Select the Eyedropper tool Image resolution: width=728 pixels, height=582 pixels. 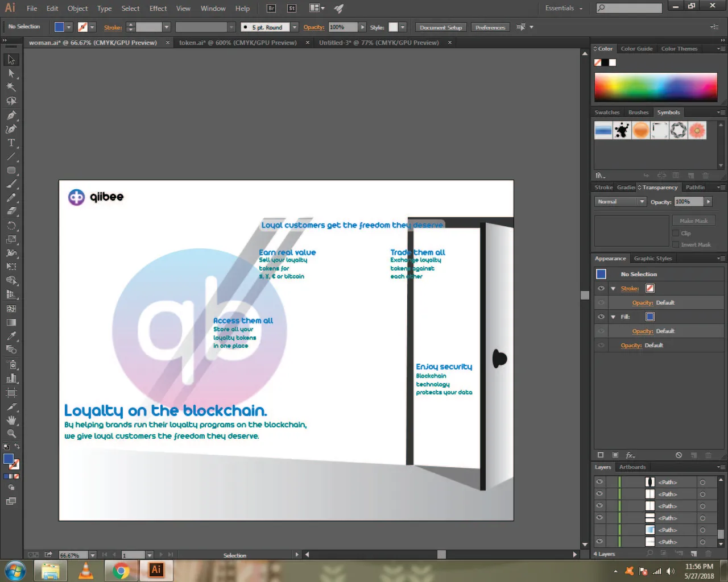(11, 336)
